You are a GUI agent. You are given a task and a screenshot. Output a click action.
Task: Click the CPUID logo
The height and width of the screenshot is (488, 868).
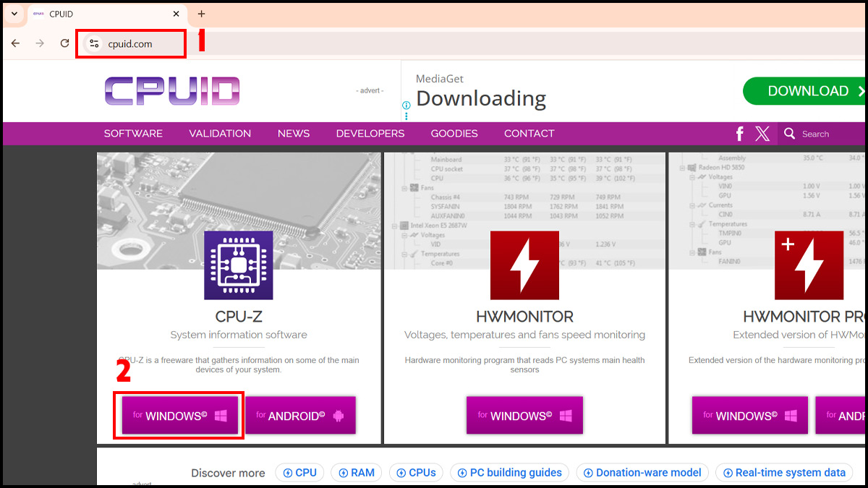click(x=171, y=91)
